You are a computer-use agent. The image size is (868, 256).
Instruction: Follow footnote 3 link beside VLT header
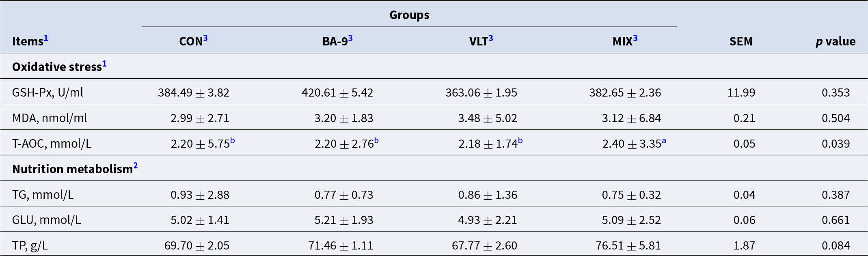[491, 38]
